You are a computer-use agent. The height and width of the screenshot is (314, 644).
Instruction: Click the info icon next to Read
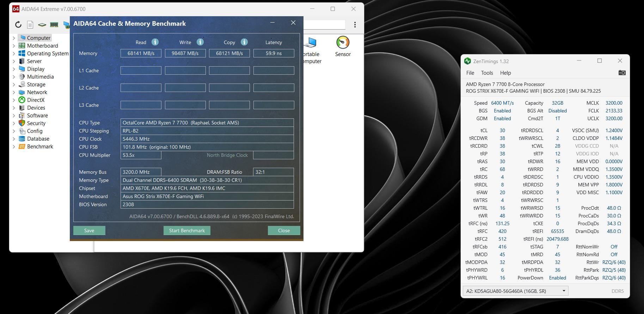(x=155, y=42)
